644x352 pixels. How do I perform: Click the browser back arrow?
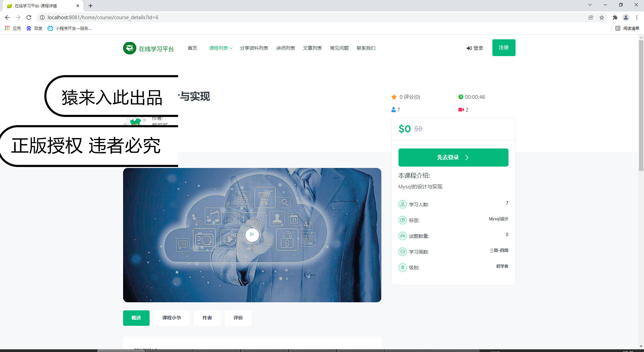pos(7,17)
